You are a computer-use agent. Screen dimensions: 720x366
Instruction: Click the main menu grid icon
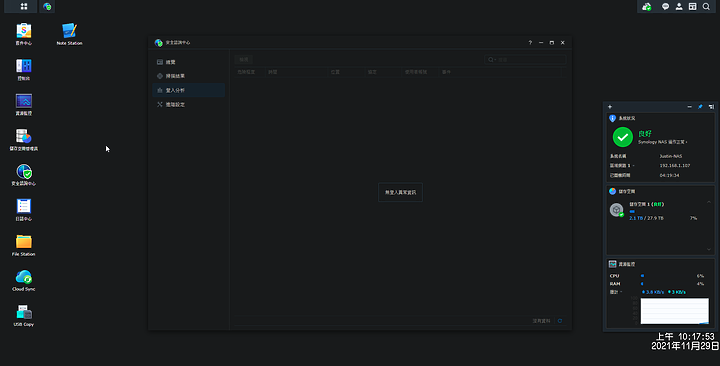24,6
